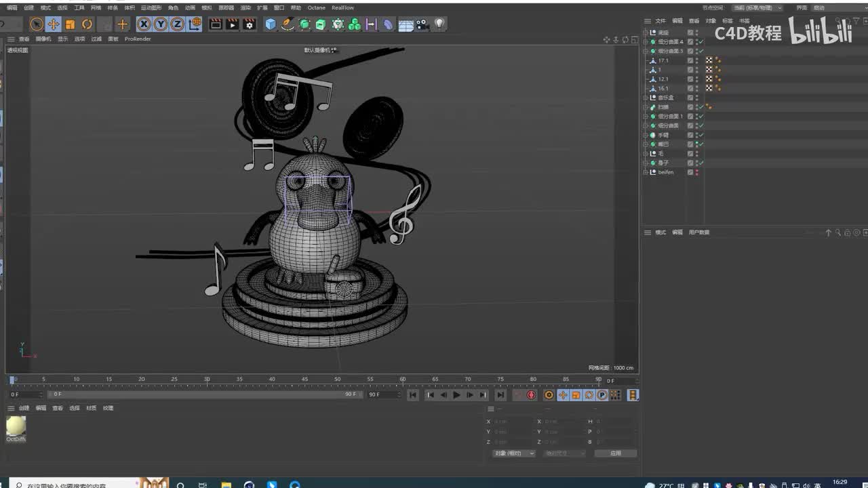Image resolution: width=868 pixels, height=488 pixels.
Task: Expand the beifen object in hierarchy
Action: 646,172
